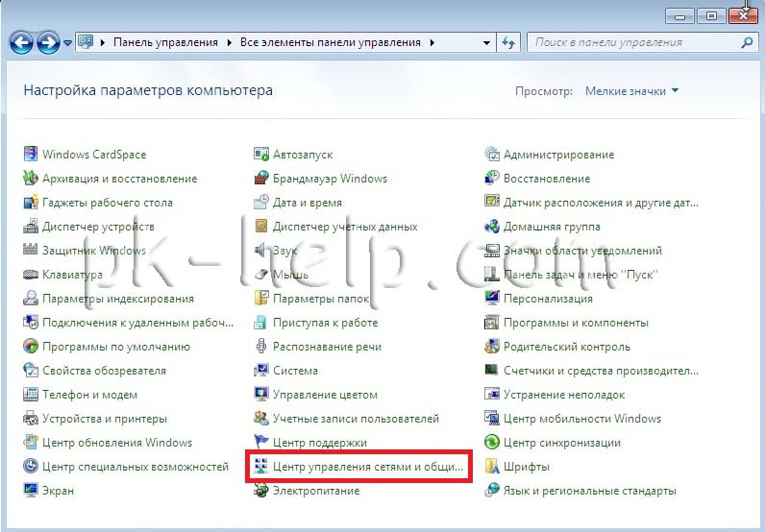Click the Гаджеты рабочего стола icon
Screen dimensions: 765x532
[x=30, y=202]
